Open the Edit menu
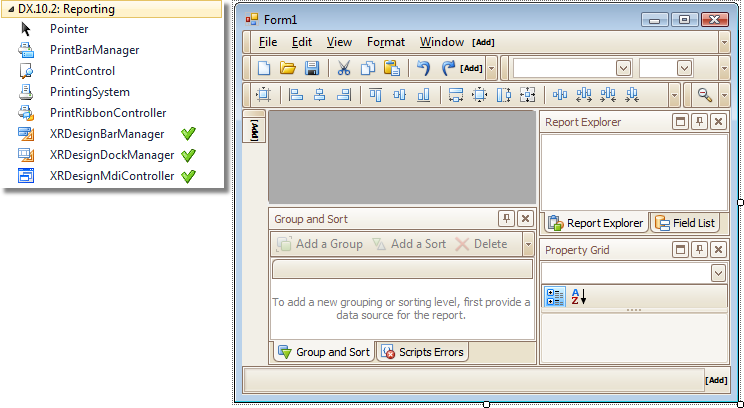This screenshot has width=744, height=408. [x=302, y=42]
